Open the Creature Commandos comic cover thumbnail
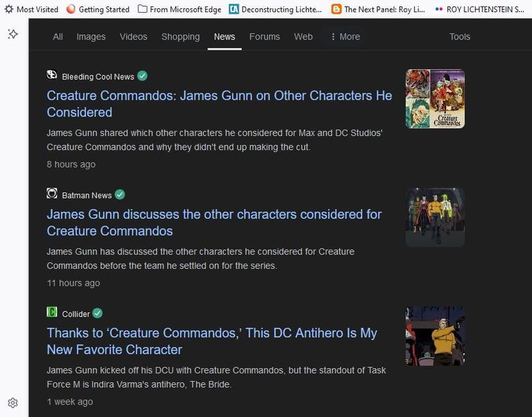This screenshot has width=532, height=417. (435, 98)
